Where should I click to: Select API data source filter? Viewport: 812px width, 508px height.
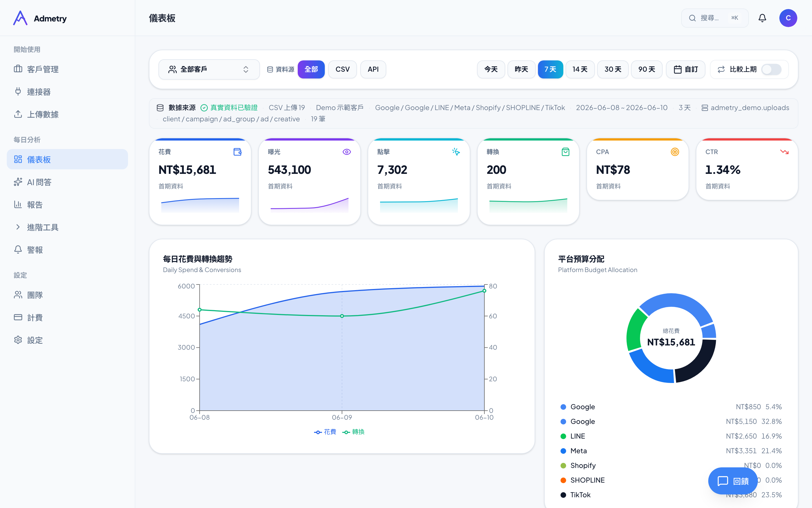coord(373,69)
